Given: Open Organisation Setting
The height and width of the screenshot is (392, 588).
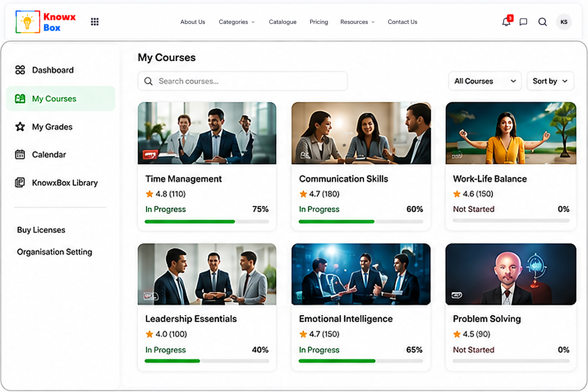Looking at the screenshot, I should [x=54, y=252].
